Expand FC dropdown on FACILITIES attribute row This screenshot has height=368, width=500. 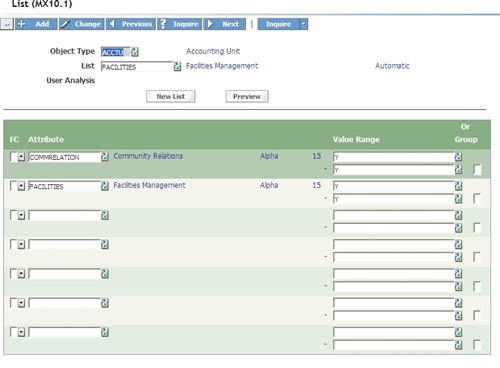21,186
